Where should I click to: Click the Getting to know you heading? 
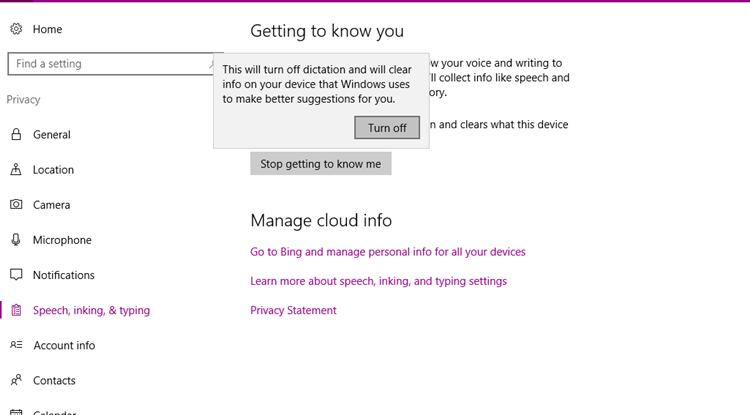pos(327,31)
